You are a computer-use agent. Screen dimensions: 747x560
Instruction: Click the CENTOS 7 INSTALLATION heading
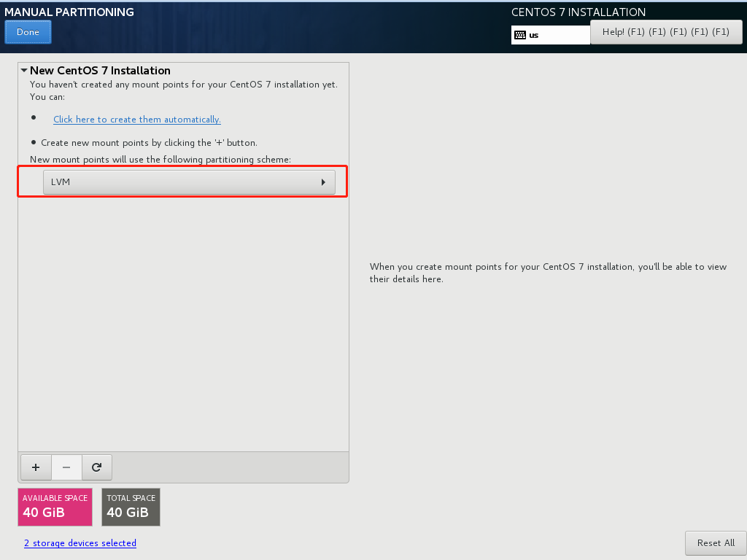click(578, 12)
